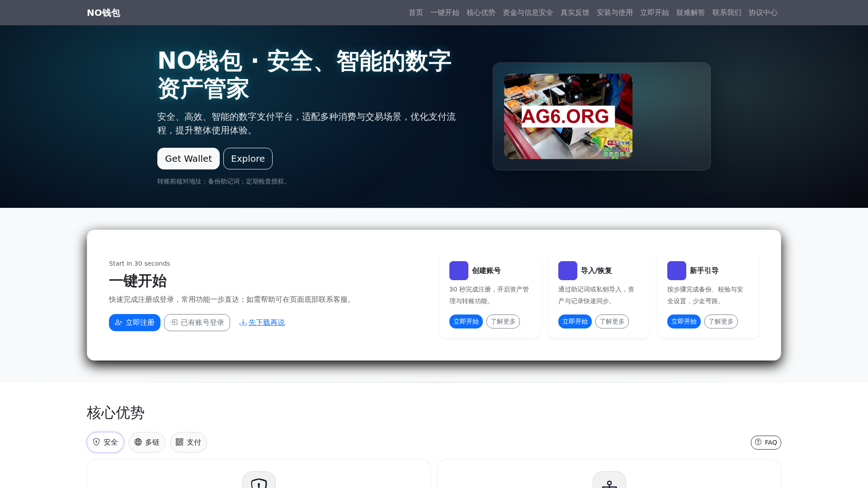Click the globe icon on 多链 tab

pos(138,442)
